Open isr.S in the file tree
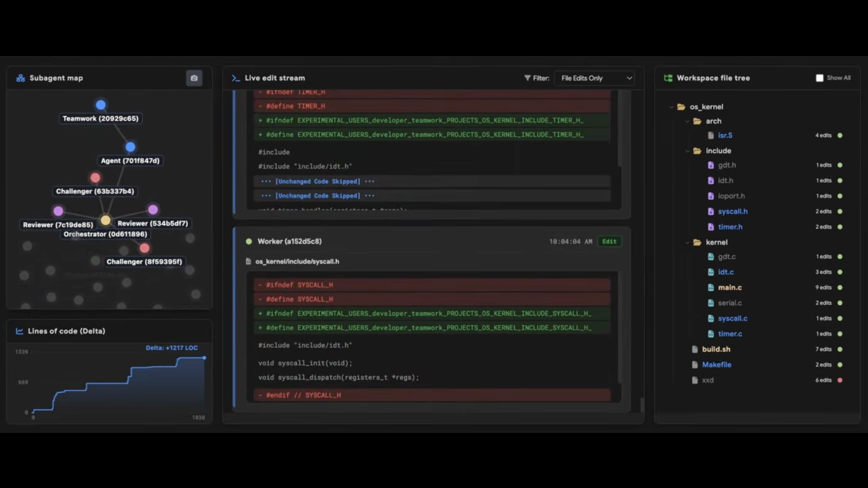This screenshot has height=488, width=868. tap(725, 136)
